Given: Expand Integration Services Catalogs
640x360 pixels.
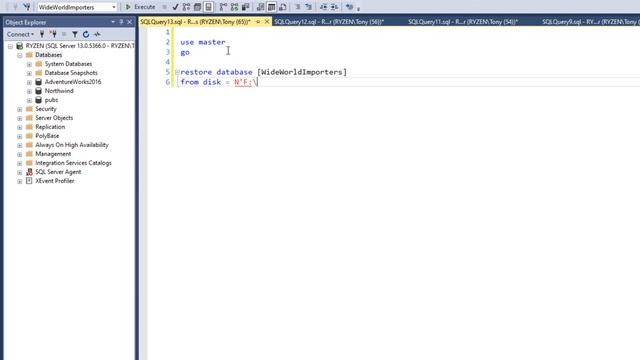Looking at the screenshot, I should point(20,163).
